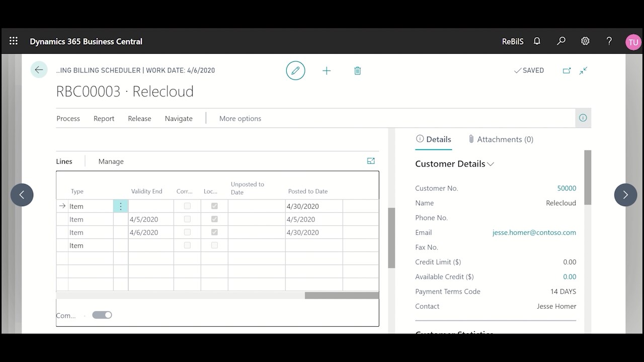Sort by Posted to Date column header
The image size is (644, 362).
click(307, 191)
